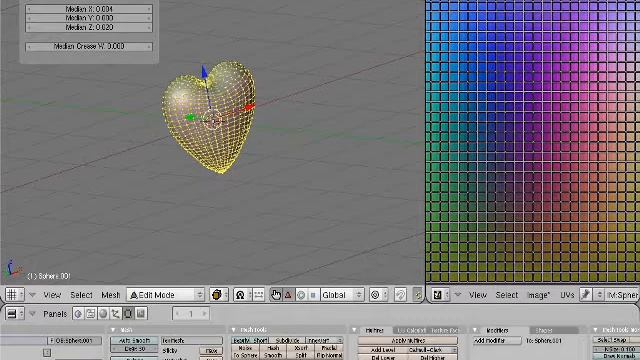Image resolution: width=640 pixels, height=360 pixels.
Task: Adjust the Median Crease W field
Action: [89, 47]
